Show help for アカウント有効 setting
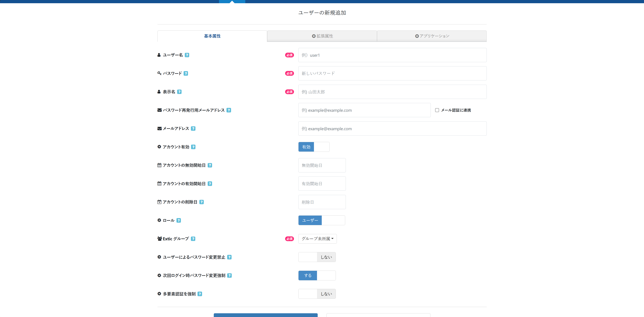 click(193, 147)
